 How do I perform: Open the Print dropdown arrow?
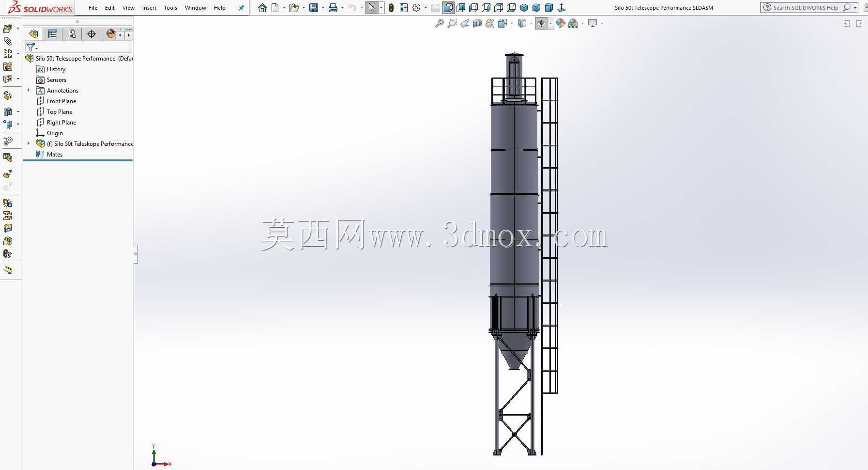point(342,8)
